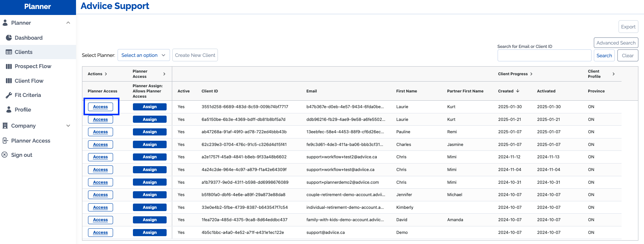The image size is (644, 244).
Task: Expand the Company sidebar section
Action: (x=68, y=126)
